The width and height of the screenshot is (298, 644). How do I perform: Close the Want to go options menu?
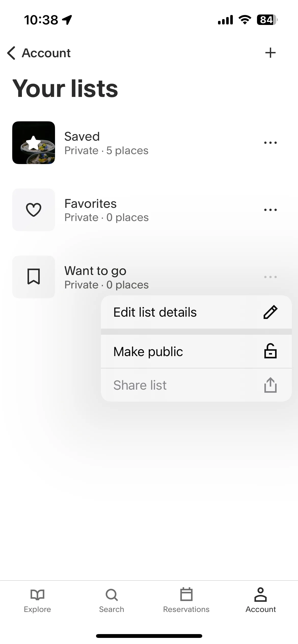[270, 277]
